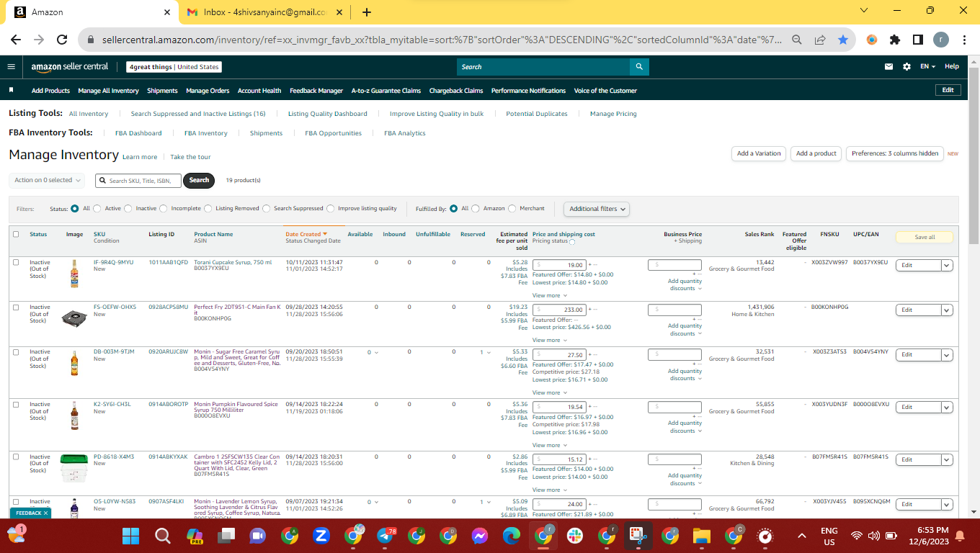980x553 pixels.
Task: Open the Chrome side panel icon
Action: click(x=918, y=40)
